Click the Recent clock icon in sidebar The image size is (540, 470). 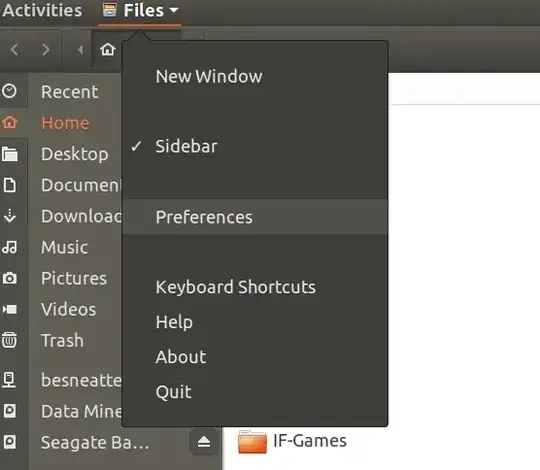tap(9, 91)
